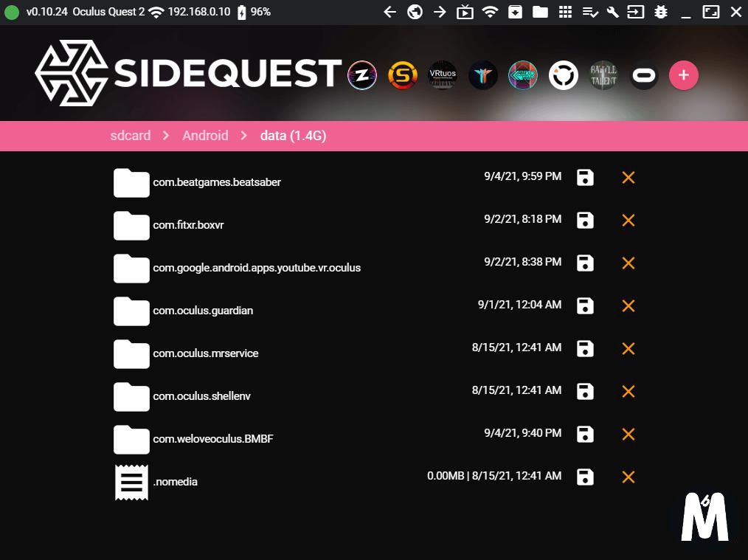Open the bug report icon

point(661,12)
